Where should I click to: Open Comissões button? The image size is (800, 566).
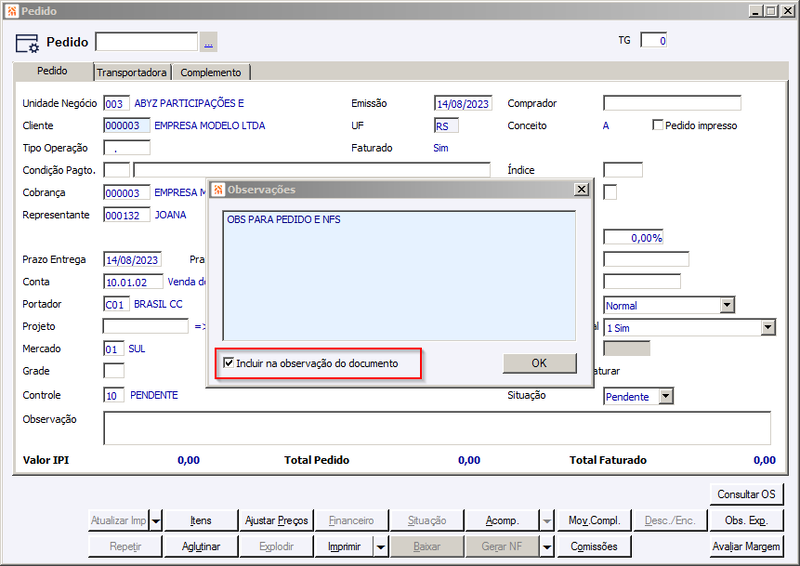pyautogui.click(x=594, y=547)
